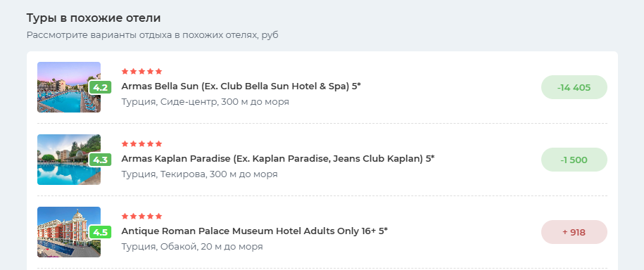Click the 4.2 rating badge

tap(101, 87)
